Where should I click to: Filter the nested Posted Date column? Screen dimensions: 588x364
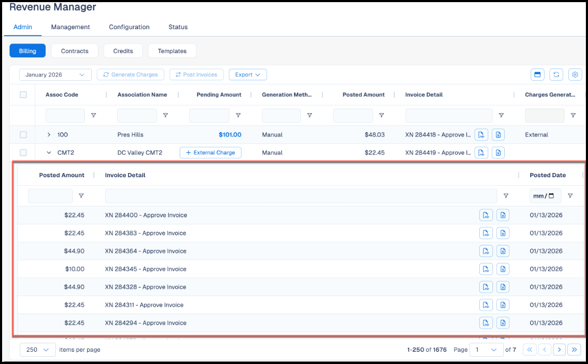[570, 196]
